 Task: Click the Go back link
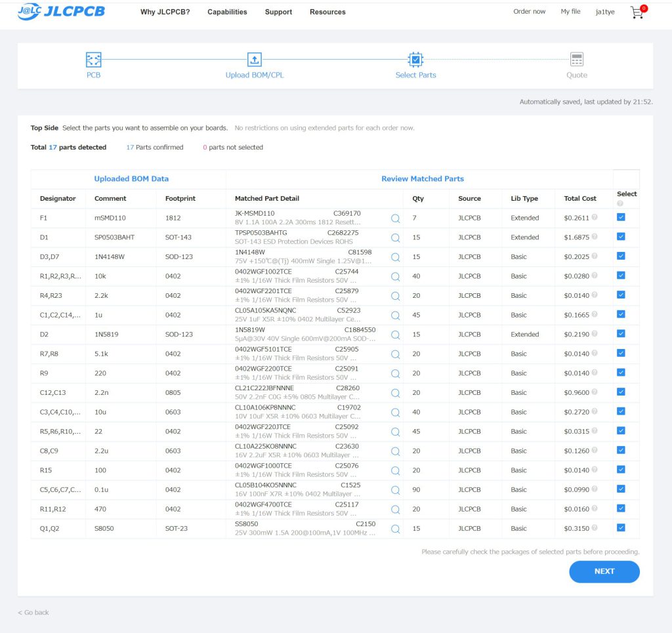click(x=33, y=613)
